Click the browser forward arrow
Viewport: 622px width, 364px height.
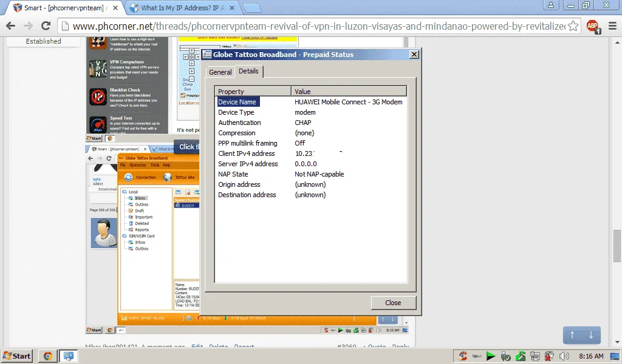tap(28, 26)
